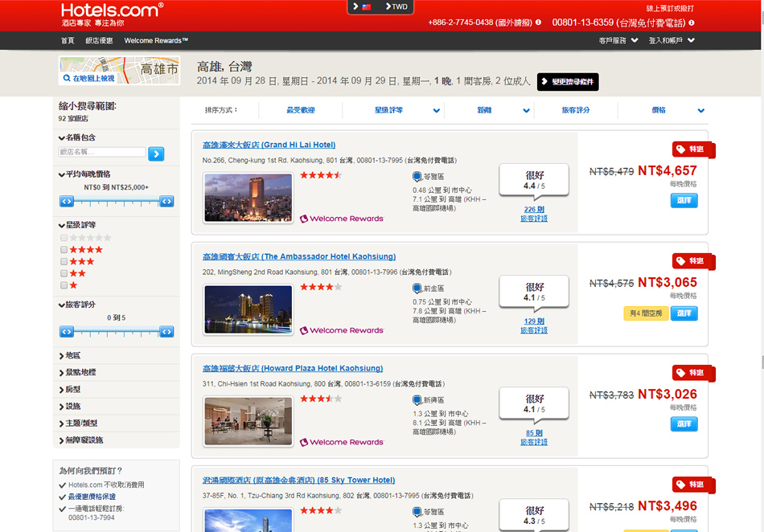Open the Taiwan flag country selector
This screenshot has height=532, width=764.
click(x=362, y=6)
